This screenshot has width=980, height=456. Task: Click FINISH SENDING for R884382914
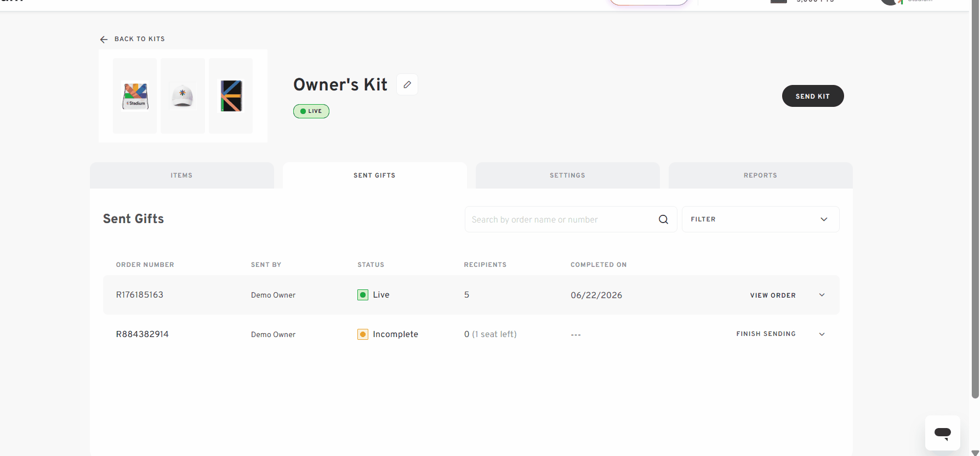tap(766, 334)
